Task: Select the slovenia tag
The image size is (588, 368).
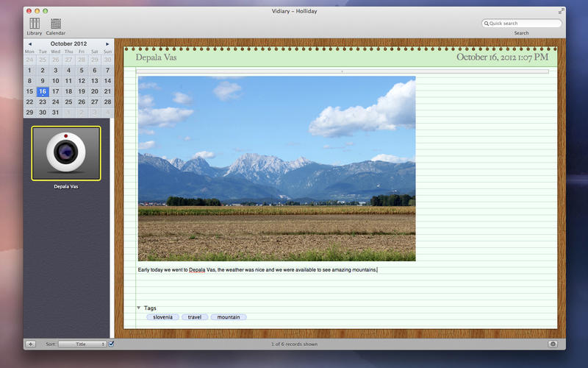Action: pyautogui.click(x=162, y=317)
